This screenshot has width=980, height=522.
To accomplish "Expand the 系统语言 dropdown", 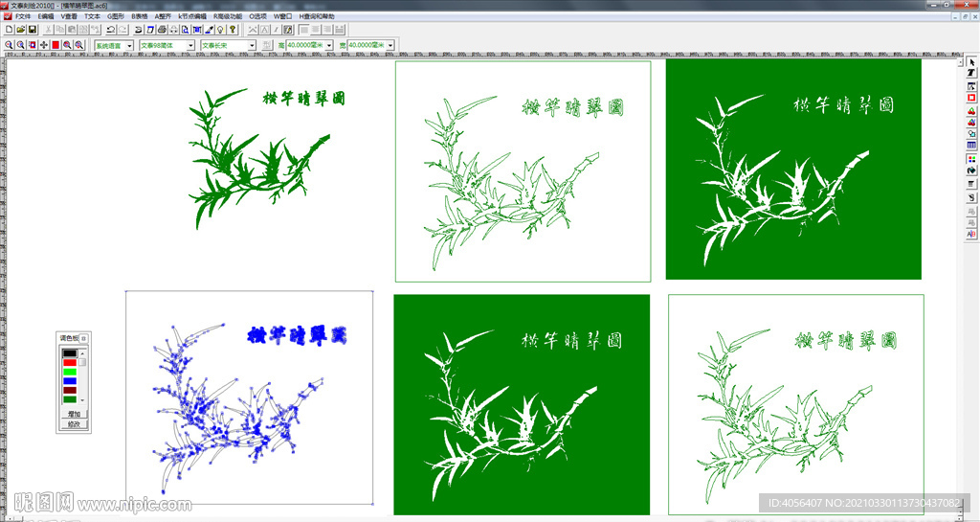I will pos(129,45).
